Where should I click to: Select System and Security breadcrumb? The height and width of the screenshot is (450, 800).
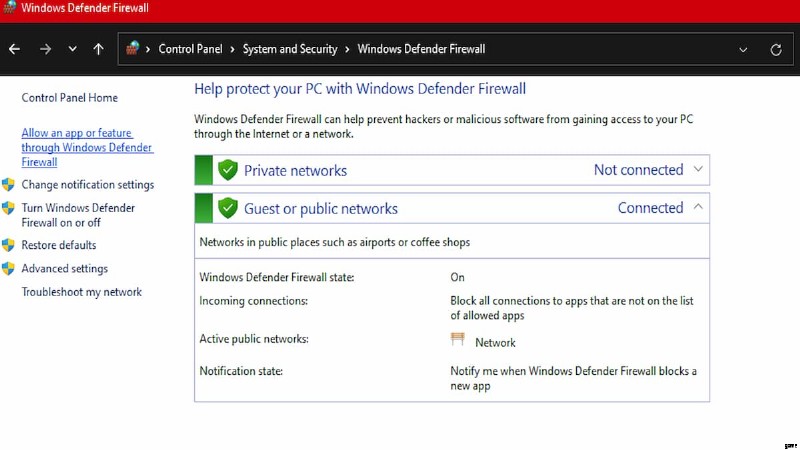pos(290,49)
